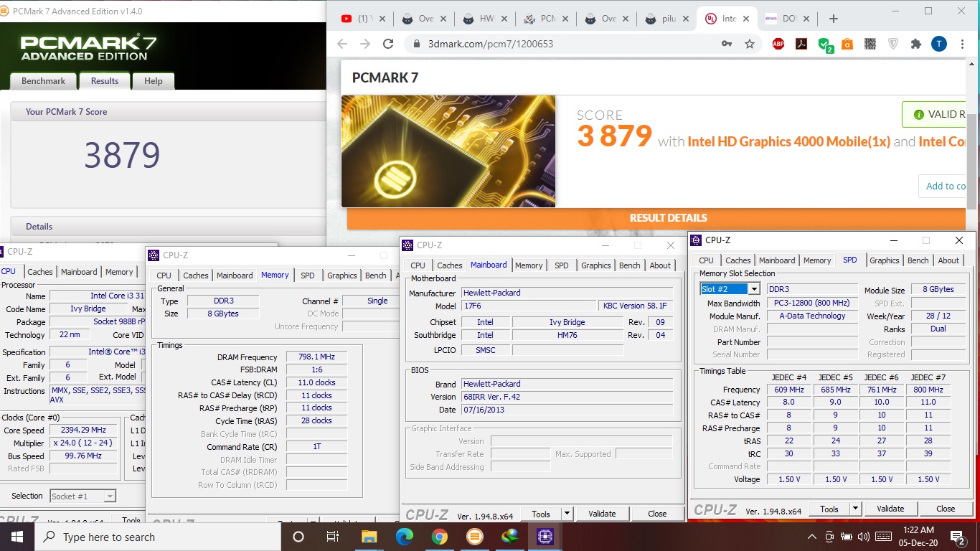
Task: Open Graphics tab in the SPD CPU-Z window
Action: pos(884,260)
